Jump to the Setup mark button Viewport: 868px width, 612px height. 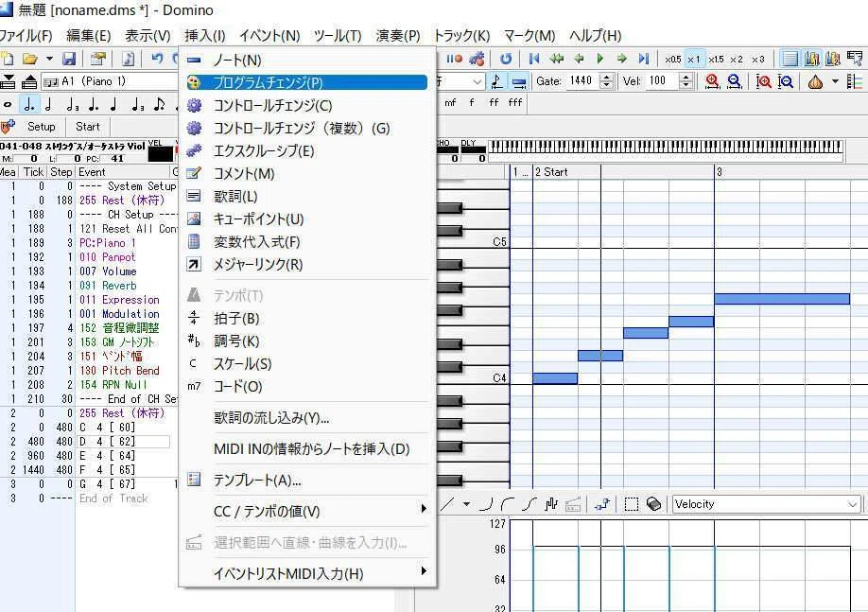click(41, 127)
